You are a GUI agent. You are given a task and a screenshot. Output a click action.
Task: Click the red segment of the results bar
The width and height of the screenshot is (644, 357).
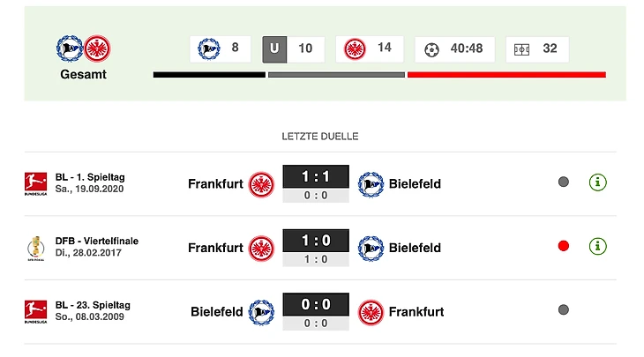(506, 75)
